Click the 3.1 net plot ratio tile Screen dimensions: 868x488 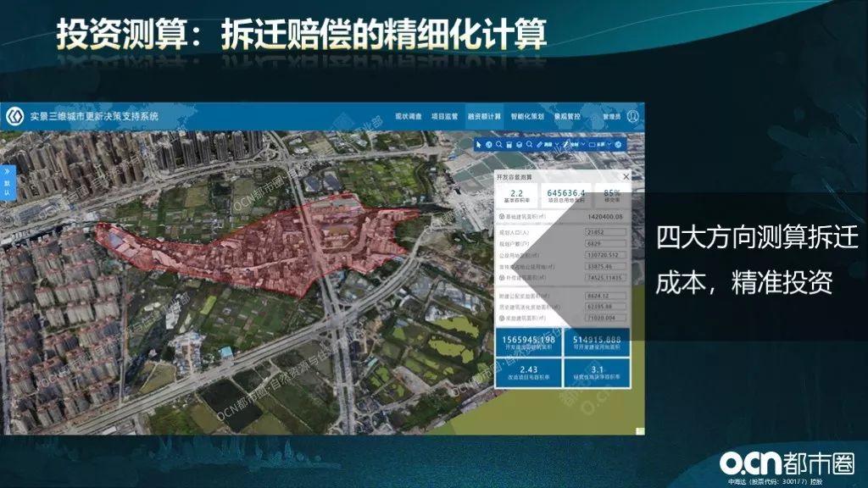tap(597, 373)
